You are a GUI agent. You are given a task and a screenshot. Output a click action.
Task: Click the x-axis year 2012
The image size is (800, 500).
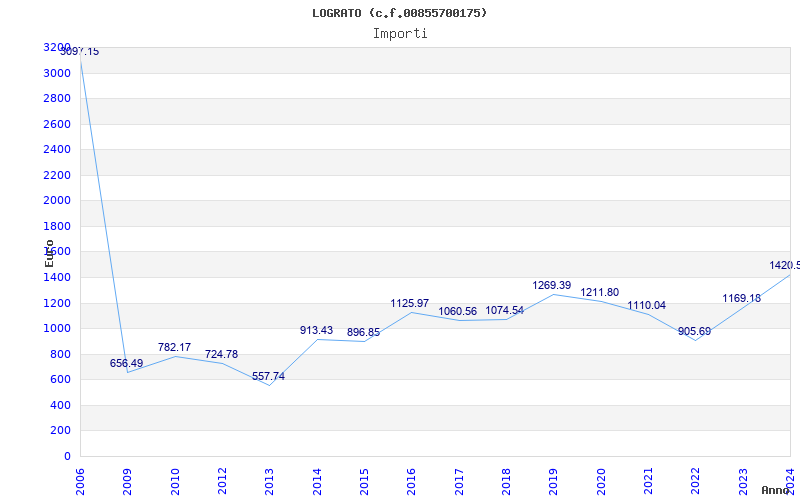tap(222, 481)
